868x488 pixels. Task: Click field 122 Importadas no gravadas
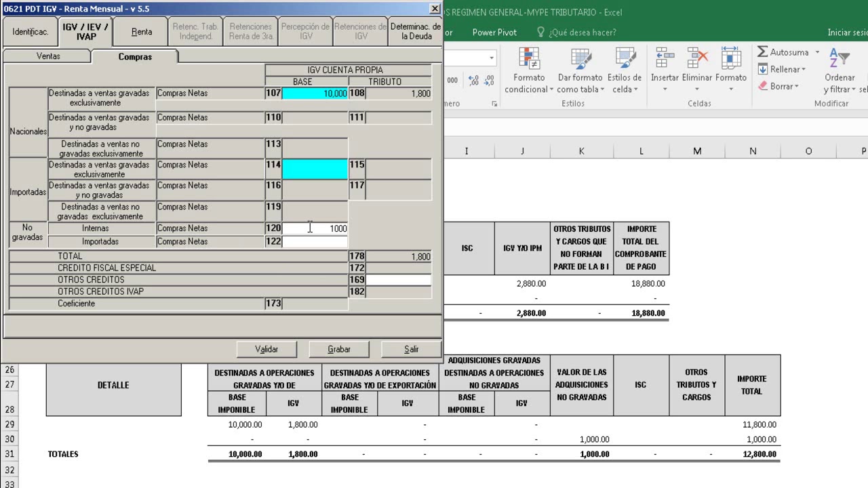pyautogui.click(x=315, y=241)
